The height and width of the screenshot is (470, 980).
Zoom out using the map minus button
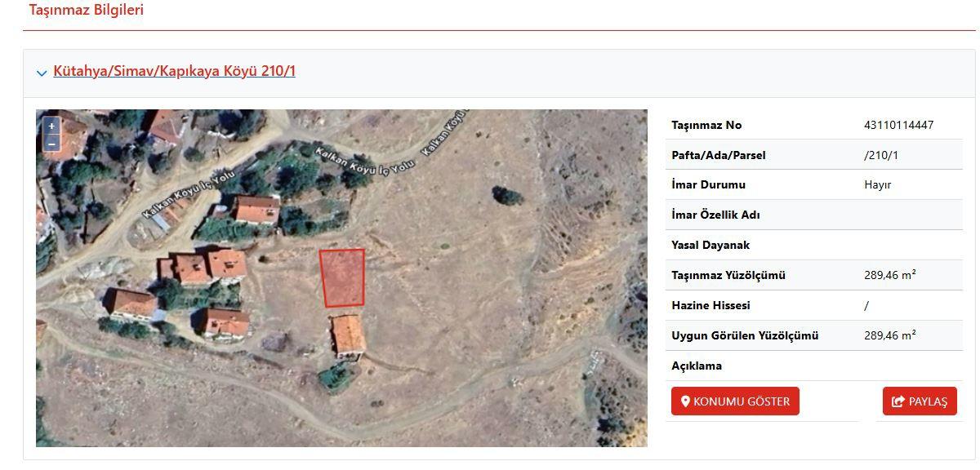tap(51, 144)
